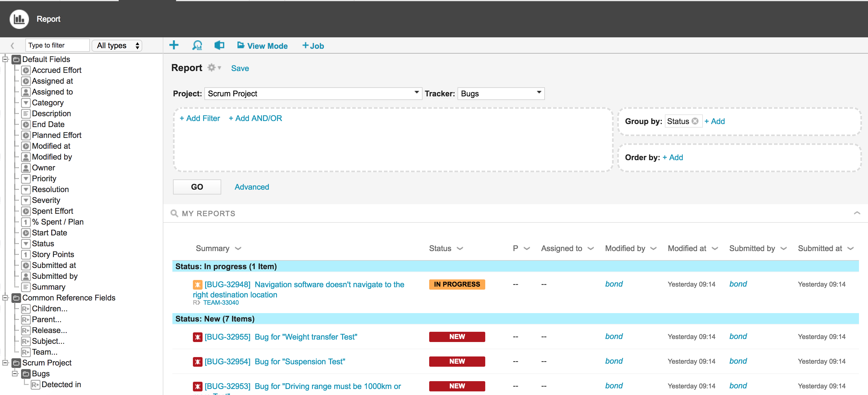Click the Accrued Effort field icon
Image resolution: width=868 pixels, height=395 pixels.
pyautogui.click(x=26, y=70)
